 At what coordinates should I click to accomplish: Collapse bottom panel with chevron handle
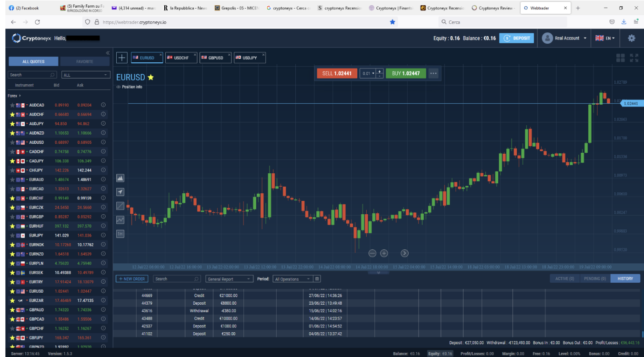[379, 273]
